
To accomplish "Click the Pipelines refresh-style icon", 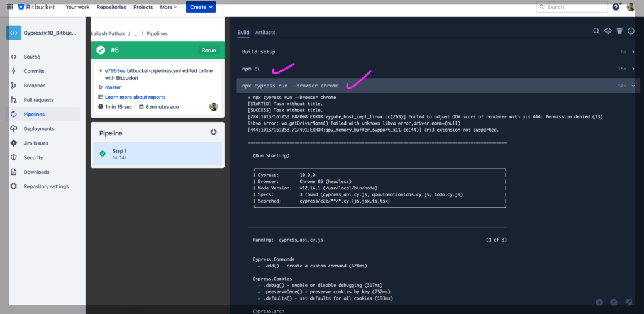I will (14, 115).
